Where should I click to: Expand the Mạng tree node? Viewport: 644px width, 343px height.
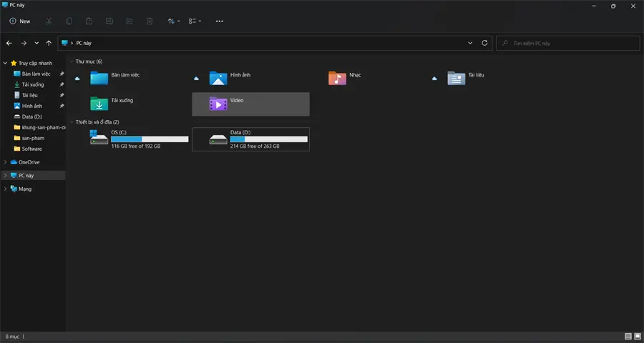tap(5, 189)
